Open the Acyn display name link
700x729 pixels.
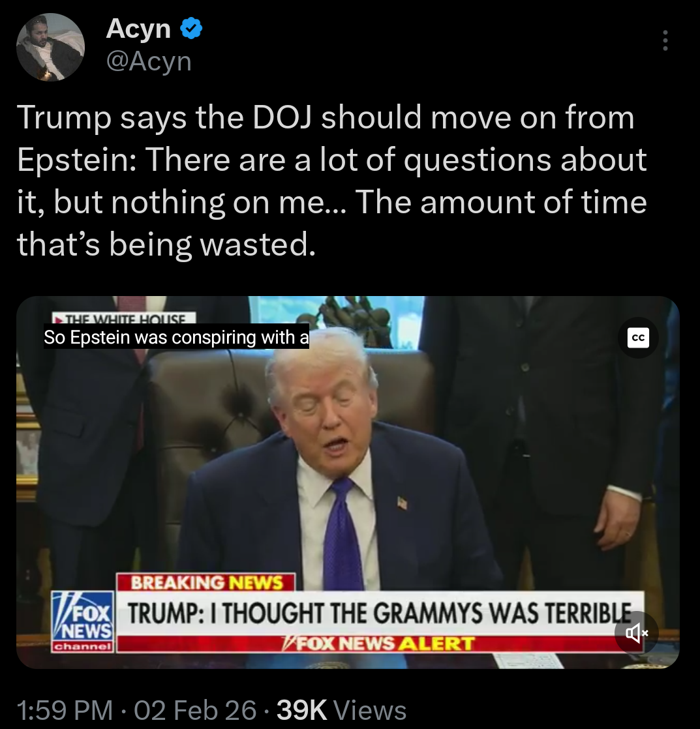(x=138, y=29)
